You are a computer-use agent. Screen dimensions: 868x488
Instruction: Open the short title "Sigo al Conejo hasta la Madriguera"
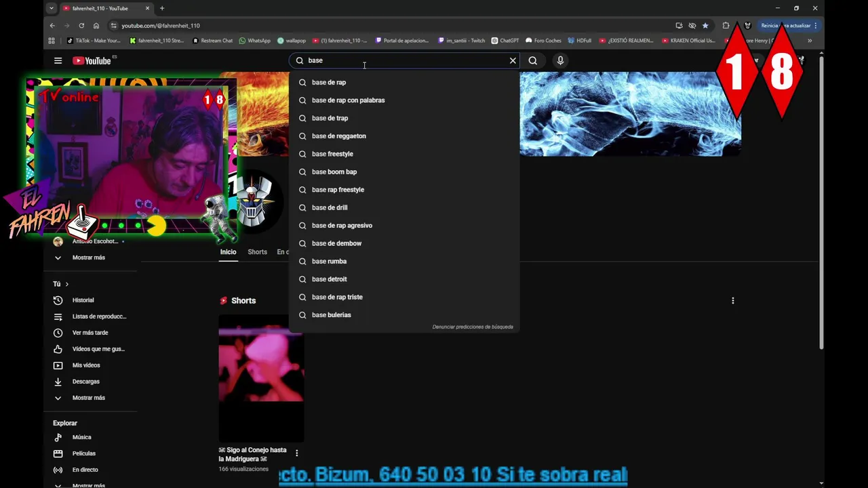tap(252, 454)
